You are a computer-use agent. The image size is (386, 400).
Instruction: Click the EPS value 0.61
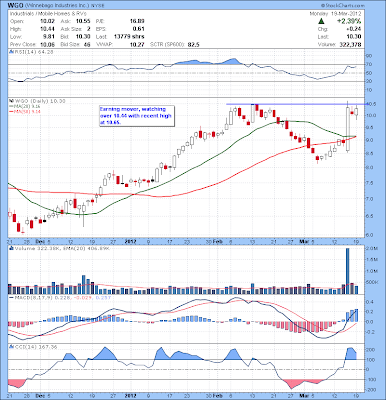(x=138, y=29)
